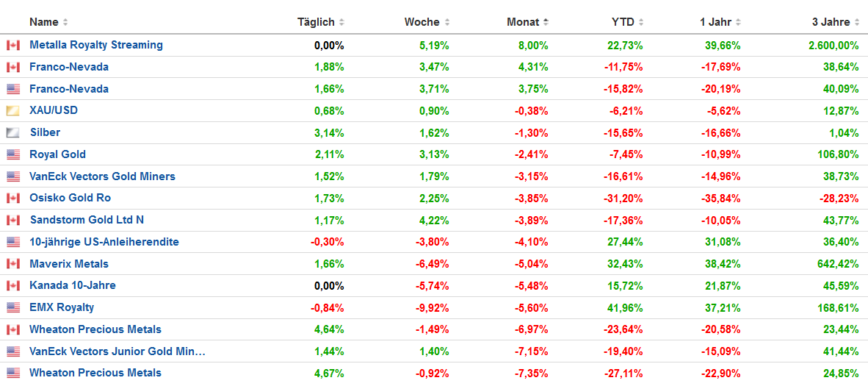Open the Sandstorm Gold Ltd N link
This screenshot has width=868, height=386.
coord(87,220)
